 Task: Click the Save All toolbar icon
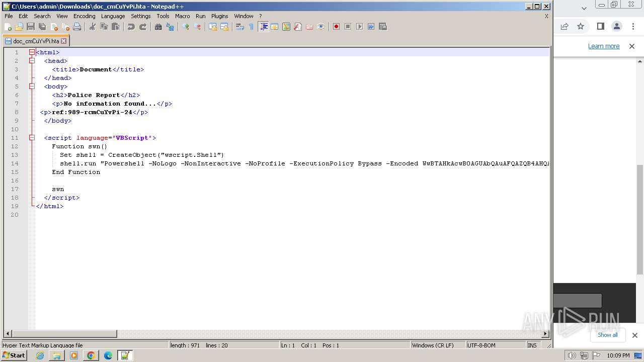pyautogui.click(x=42, y=27)
